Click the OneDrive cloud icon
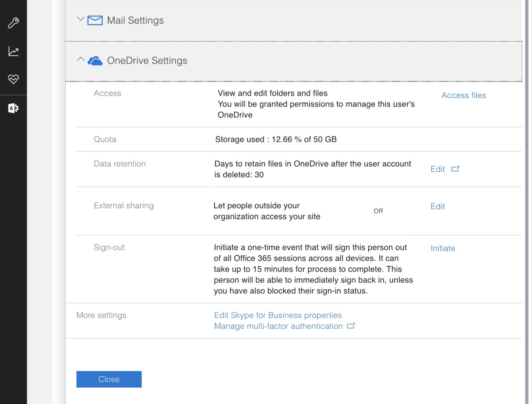This screenshot has width=532, height=404. (x=94, y=60)
